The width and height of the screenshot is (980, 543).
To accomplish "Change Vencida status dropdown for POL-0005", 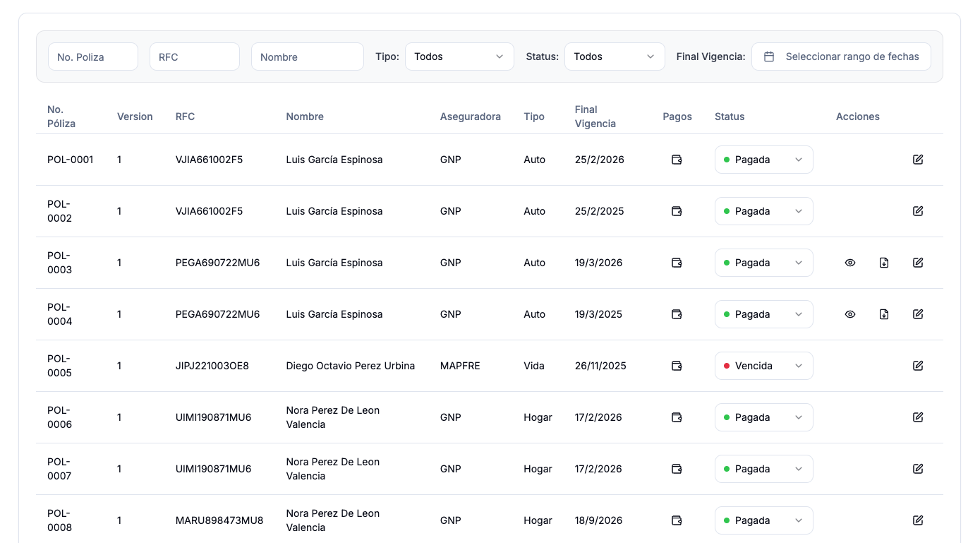I will (763, 366).
